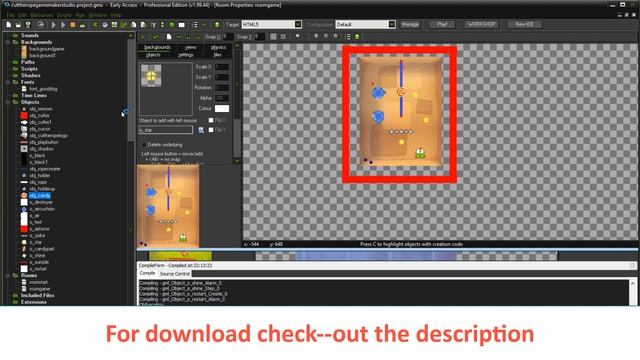Click the Snap X input field
The width and height of the screenshot is (640, 360).
(229, 37)
